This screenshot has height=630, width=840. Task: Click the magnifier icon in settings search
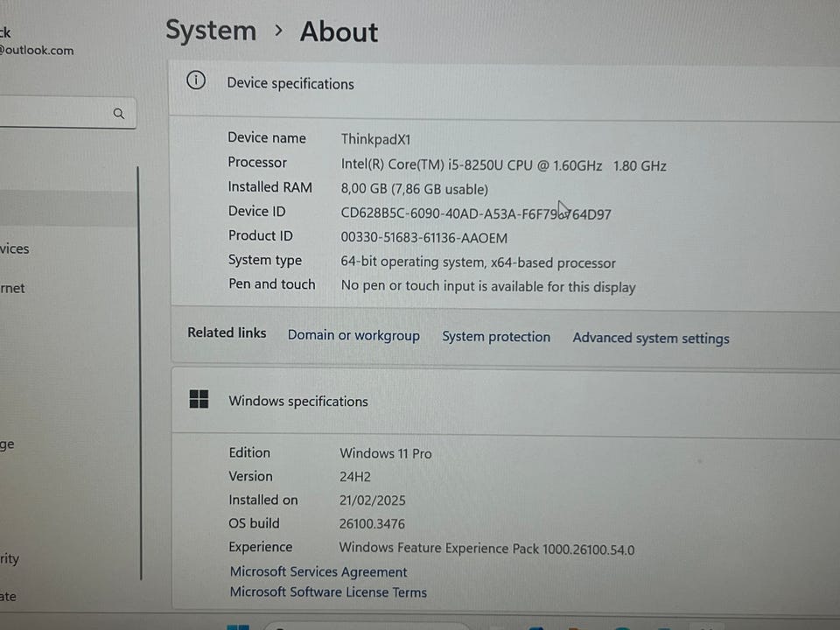click(119, 113)
